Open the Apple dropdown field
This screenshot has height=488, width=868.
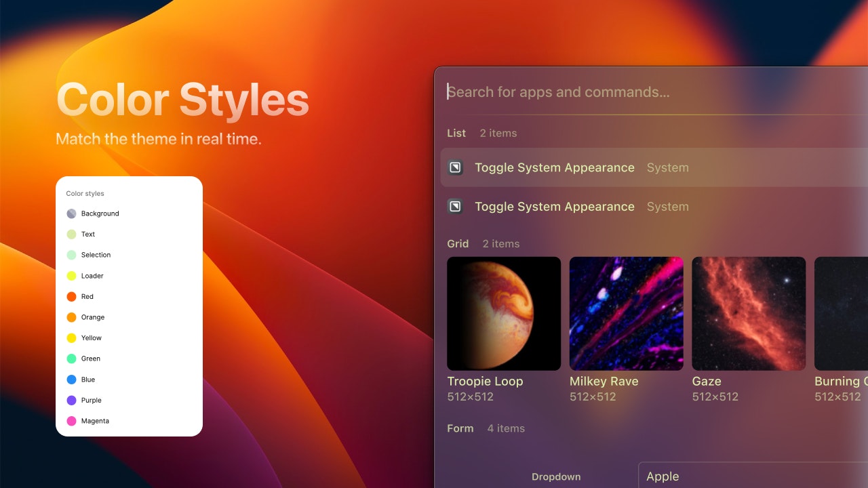pyautogui.click(x=753, y=476)
